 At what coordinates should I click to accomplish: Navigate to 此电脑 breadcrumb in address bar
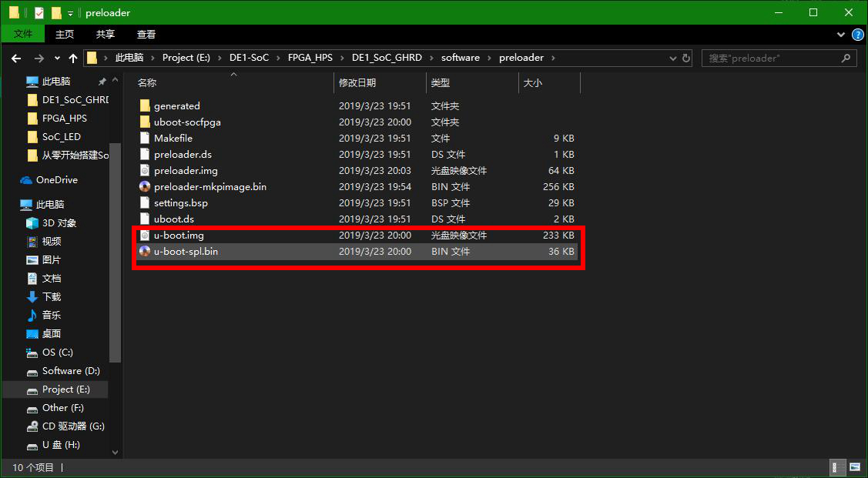[x=129, y=58]
